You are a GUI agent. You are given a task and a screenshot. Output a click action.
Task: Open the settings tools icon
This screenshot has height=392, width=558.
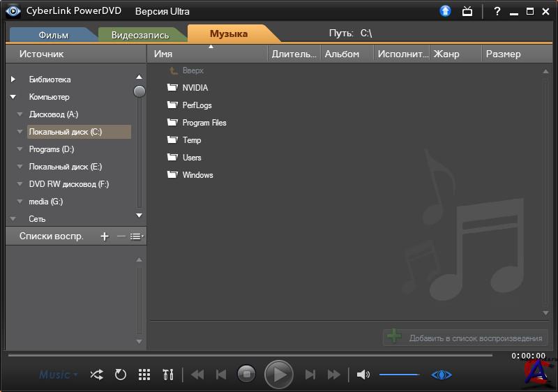tap(167, 375)
